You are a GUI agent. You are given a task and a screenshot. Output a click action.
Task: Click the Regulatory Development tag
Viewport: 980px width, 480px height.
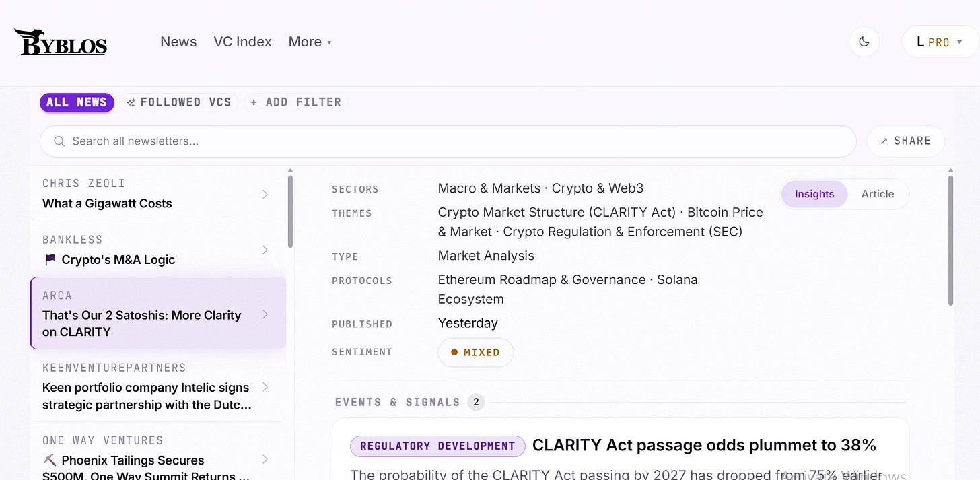(438, 446)
